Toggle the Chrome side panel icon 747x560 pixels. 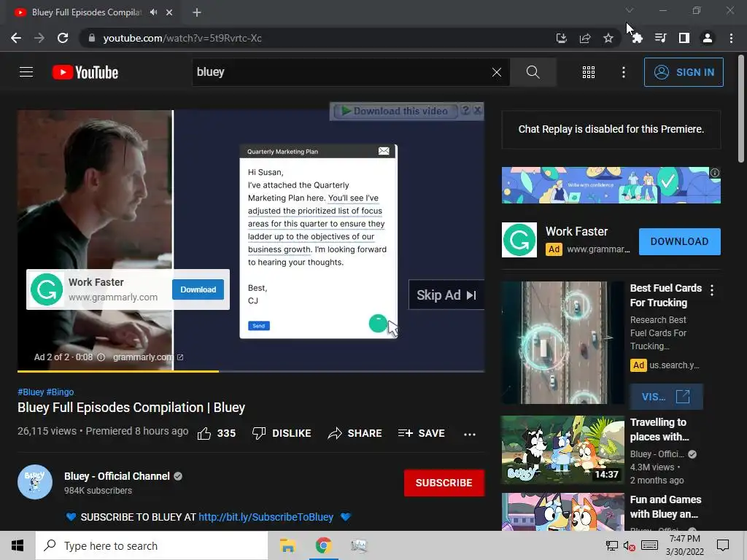(684, 38)
